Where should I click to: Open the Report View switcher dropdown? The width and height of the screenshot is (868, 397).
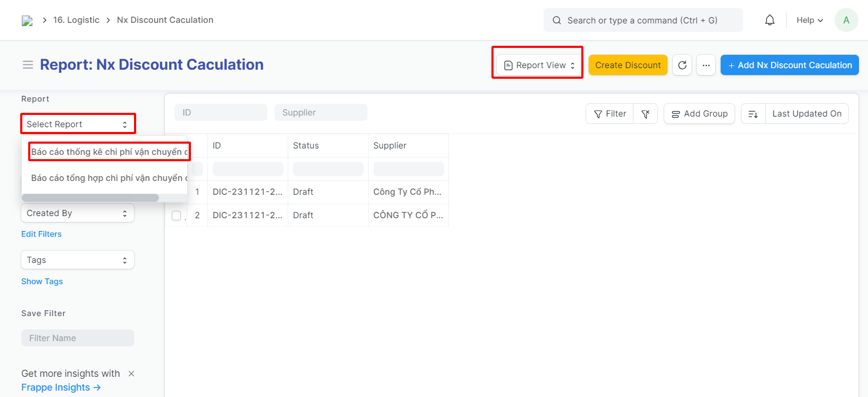[x=539, y=65]
